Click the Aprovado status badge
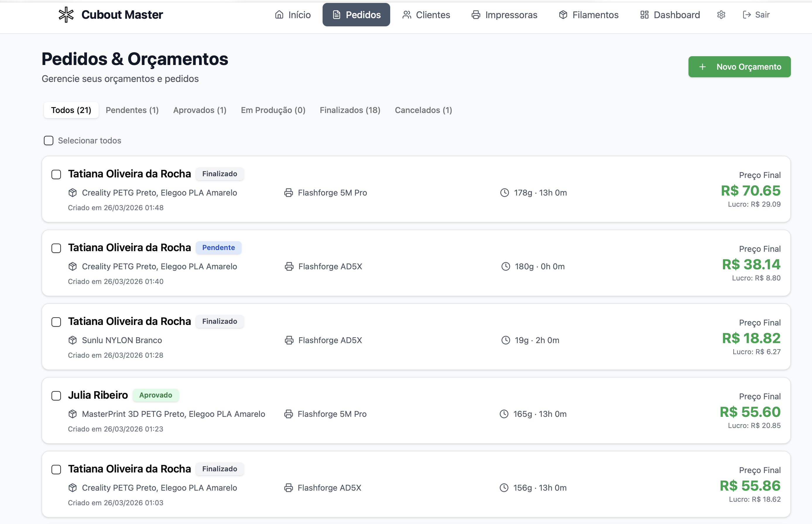 pyautogui.click(x=156, y=395)
